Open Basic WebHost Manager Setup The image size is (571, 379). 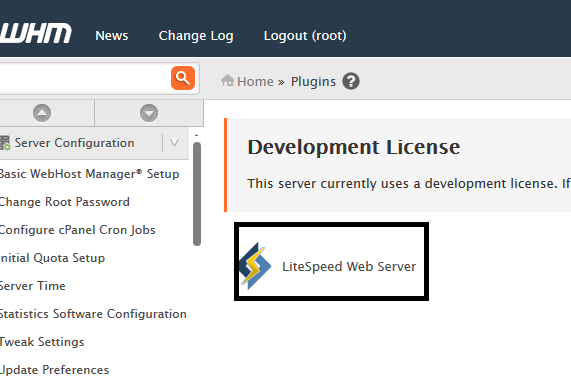coord(89,174)
